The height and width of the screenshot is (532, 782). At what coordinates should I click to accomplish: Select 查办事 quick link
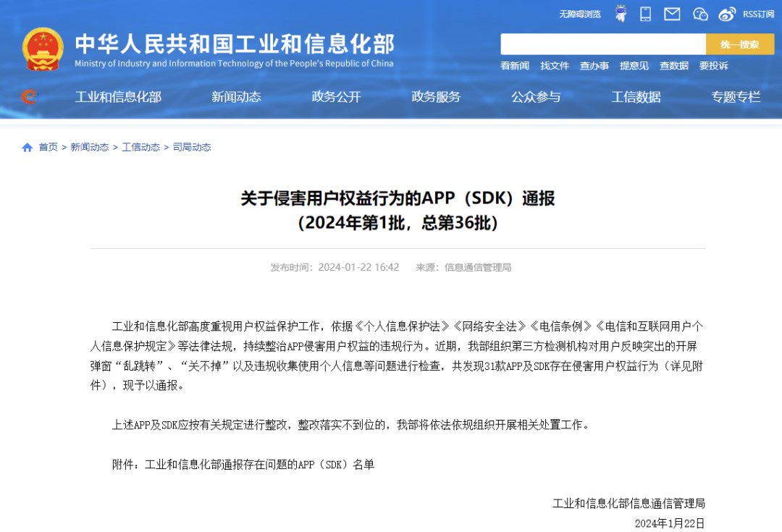(x=594, y=66)
